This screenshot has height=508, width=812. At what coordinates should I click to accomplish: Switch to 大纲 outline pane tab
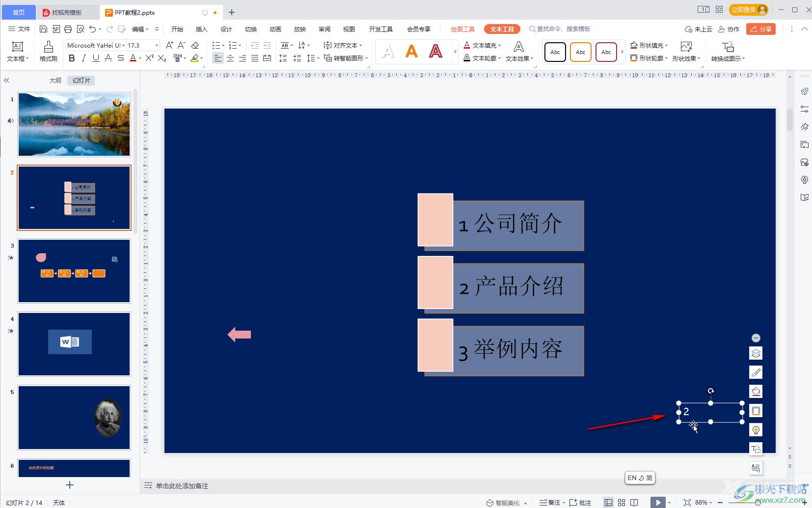click(x=55, y=80)
